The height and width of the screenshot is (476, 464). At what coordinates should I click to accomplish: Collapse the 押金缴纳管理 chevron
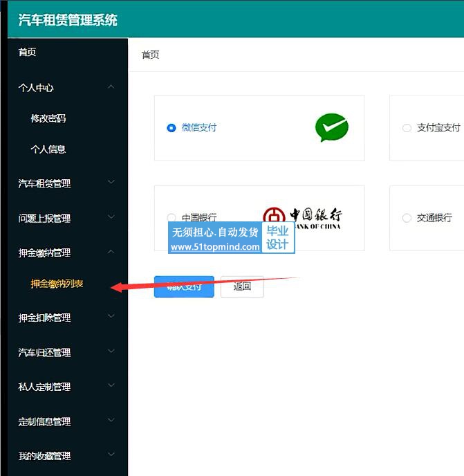[111, 252]
